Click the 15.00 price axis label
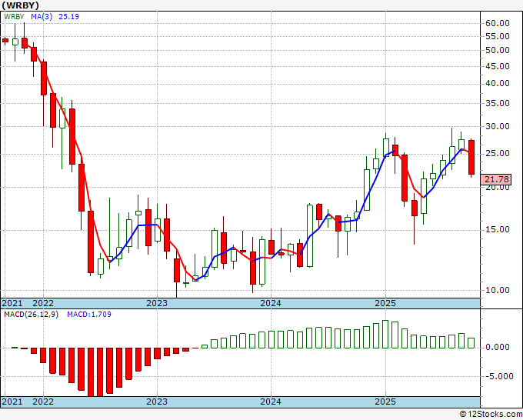This screenshot has width=523, height=420. (x=498, y=229)
